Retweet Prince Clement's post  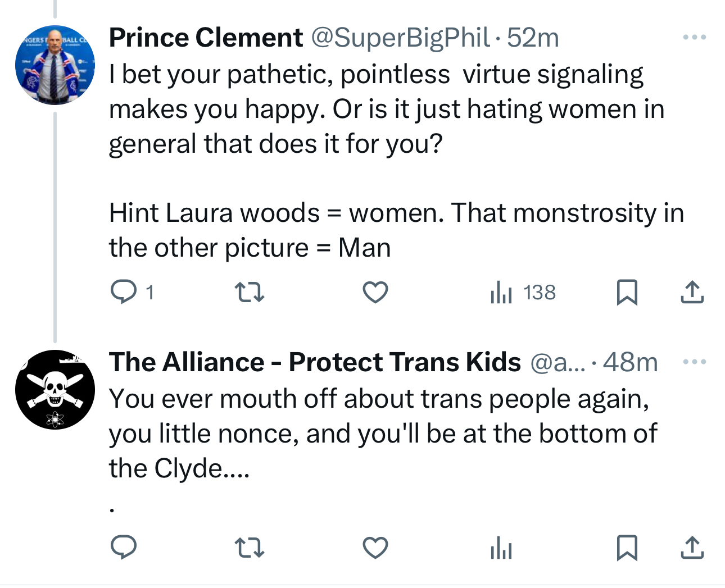pos(249,292)
